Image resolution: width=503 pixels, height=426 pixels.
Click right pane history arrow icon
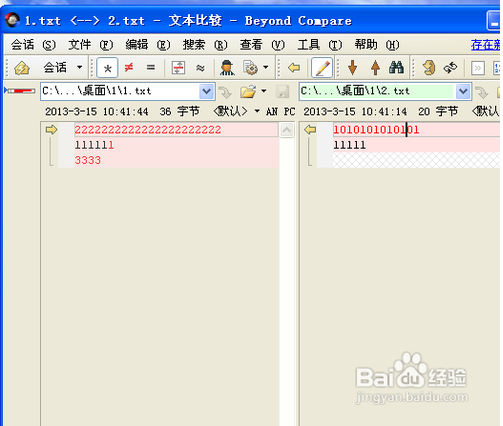tap(482, 92)
